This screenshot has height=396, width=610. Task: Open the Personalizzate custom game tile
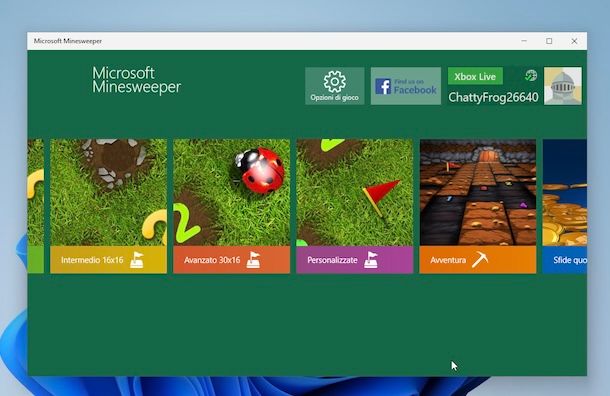(355, 206)
